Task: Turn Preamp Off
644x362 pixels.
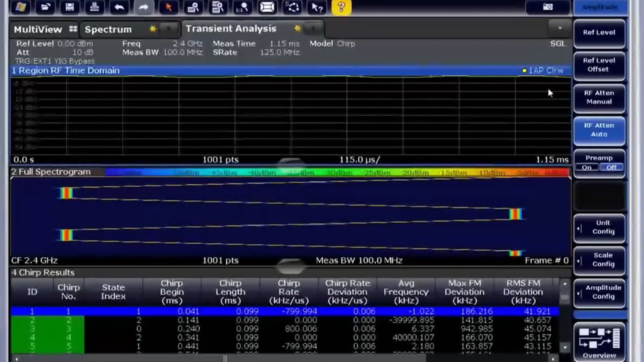Action: [x=611, y=168]
